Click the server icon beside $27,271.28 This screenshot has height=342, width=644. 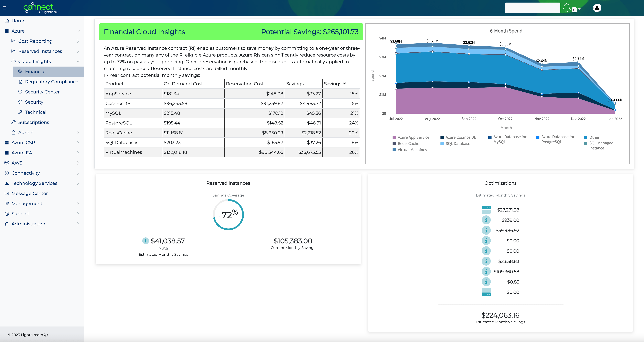(x=486, y=209)
